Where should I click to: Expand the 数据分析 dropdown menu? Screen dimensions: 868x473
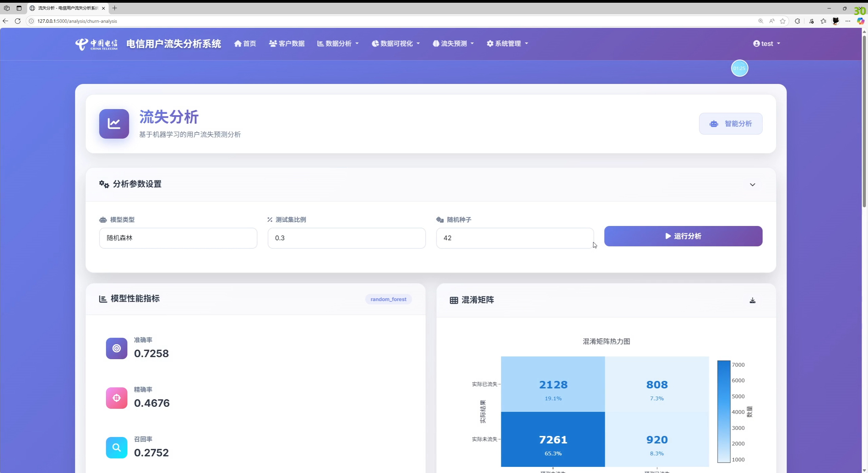[338, 43]
